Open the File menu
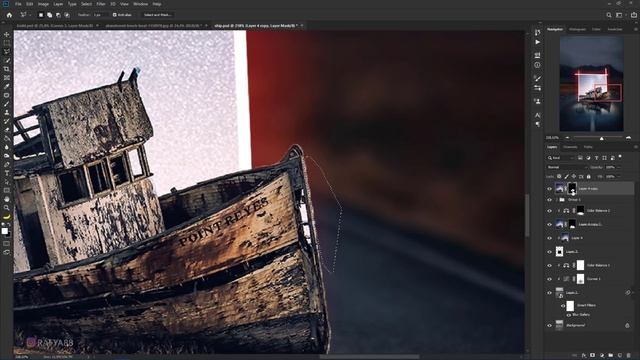This screenshot has width=640, height=360. coord(18,4)
